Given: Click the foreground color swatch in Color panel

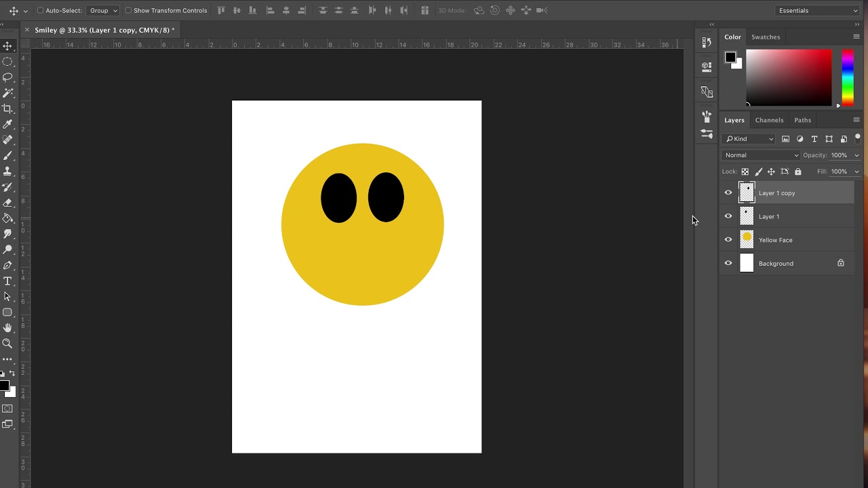Looking at the screenshot, I should click(730, 58).
